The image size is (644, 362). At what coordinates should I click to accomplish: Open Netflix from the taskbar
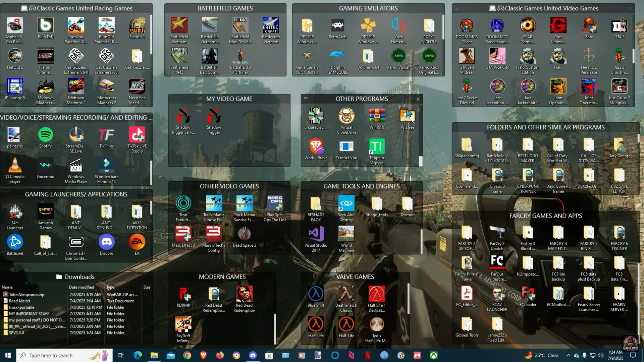coord(368,355)
